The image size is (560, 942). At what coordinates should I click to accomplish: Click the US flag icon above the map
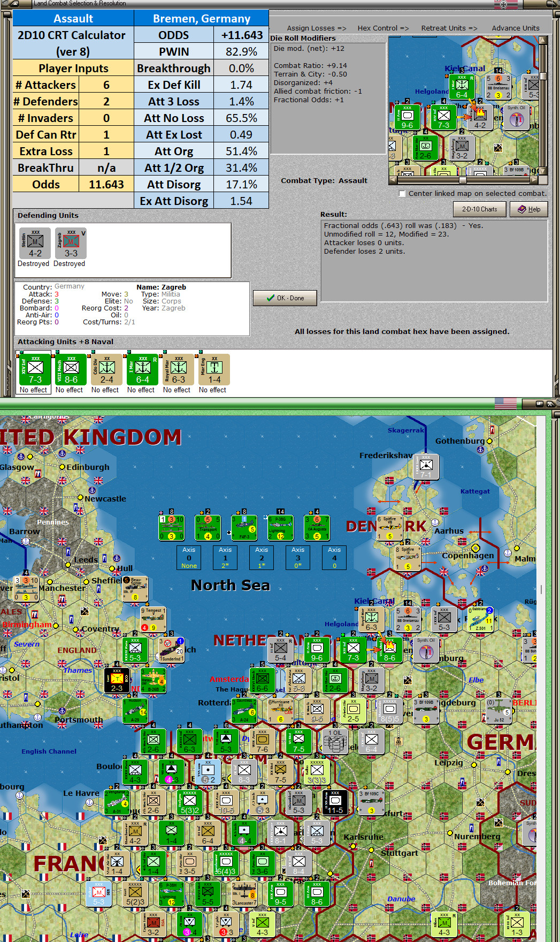coord(505,404)
